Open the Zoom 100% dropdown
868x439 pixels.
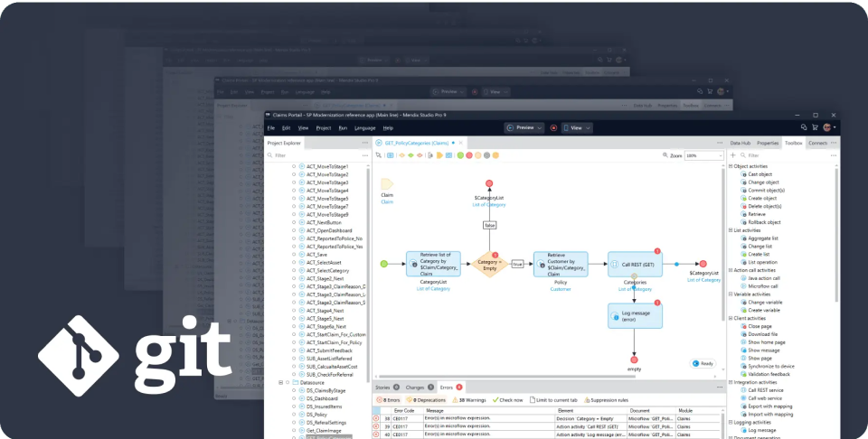[702, 155]
